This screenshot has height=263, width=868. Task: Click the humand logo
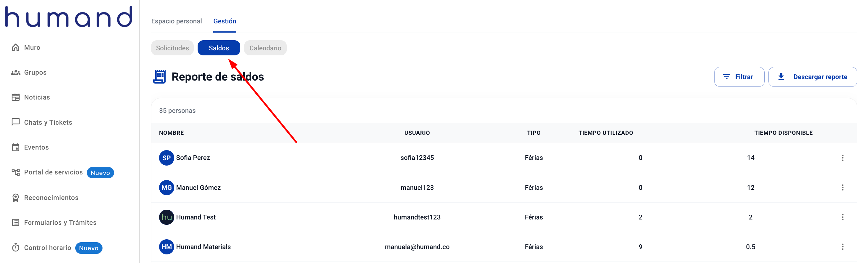pyautogui.click(x=69, y=17)
